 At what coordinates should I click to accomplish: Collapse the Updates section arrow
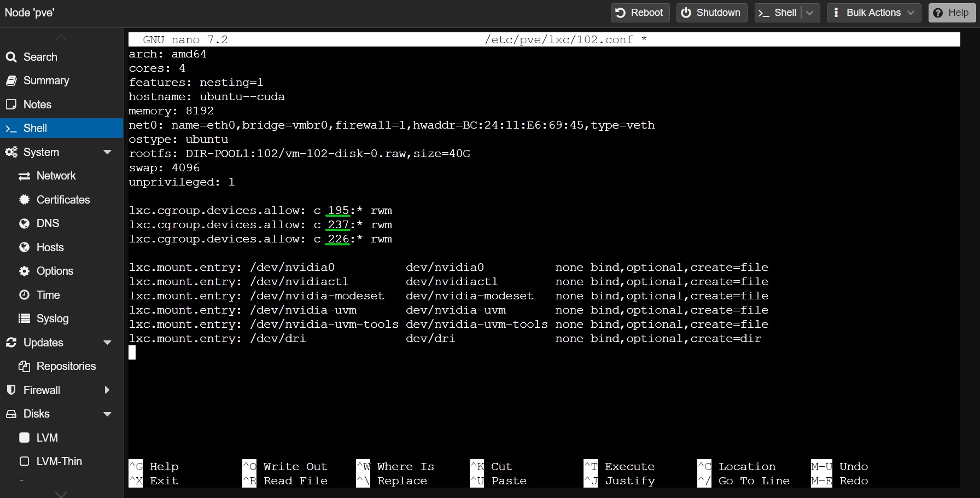[107, 343]
